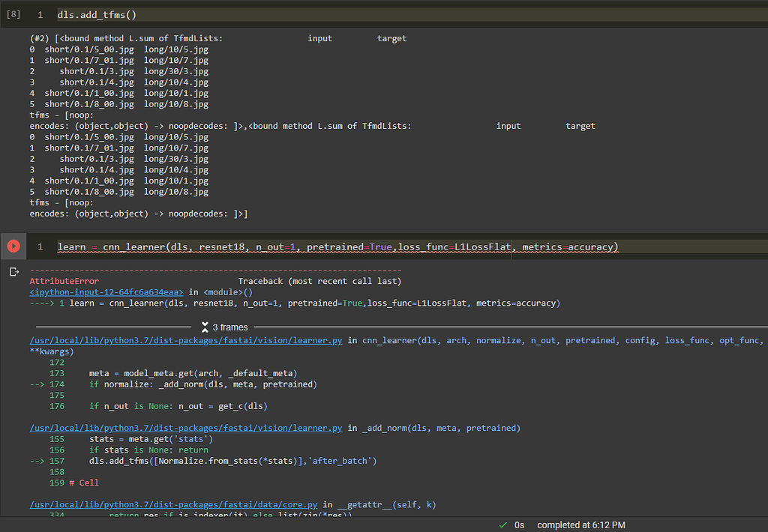Click the frames expansion icon in the traceback
This screenshot has width=768, height=532.
pos(205,327)
